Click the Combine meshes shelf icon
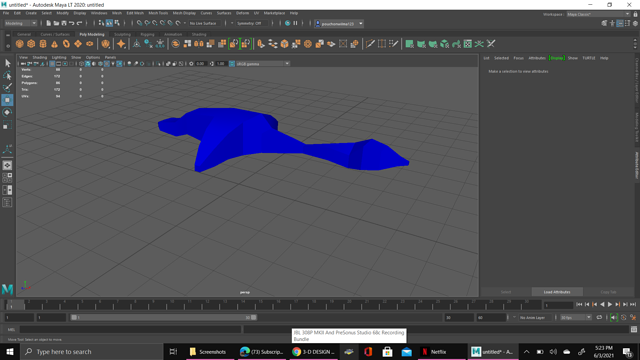This screenshot has width=640, height=360. click(176, 44)
